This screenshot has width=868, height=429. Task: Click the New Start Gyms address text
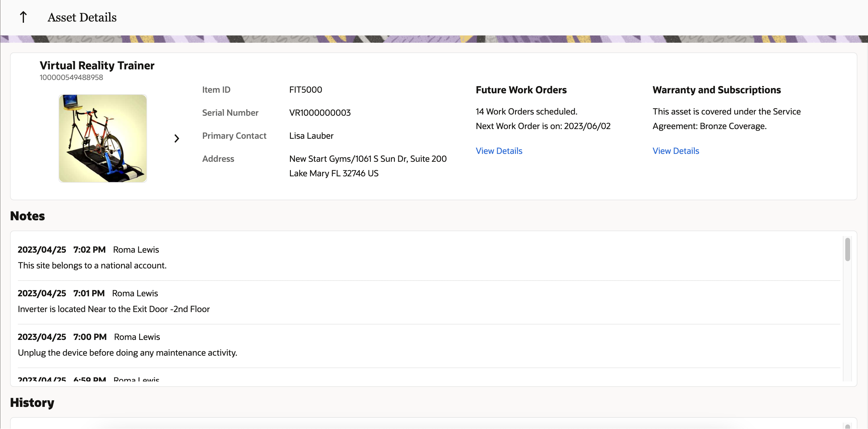(368, 158)
